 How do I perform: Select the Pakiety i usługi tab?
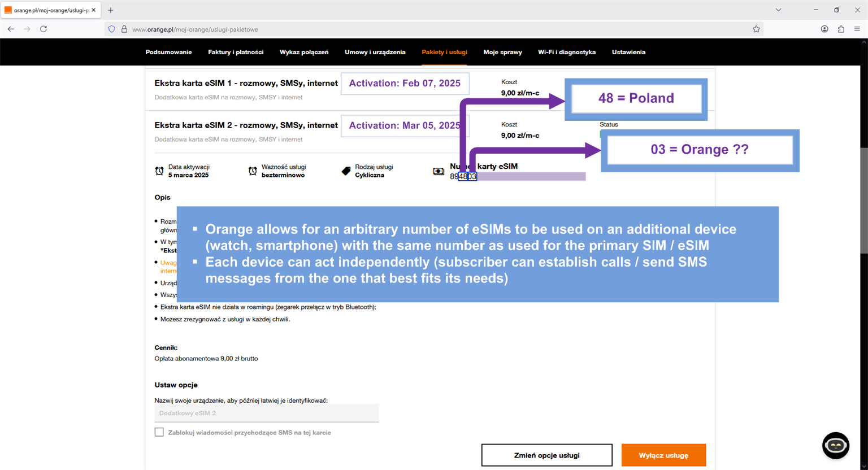point(444,52)
